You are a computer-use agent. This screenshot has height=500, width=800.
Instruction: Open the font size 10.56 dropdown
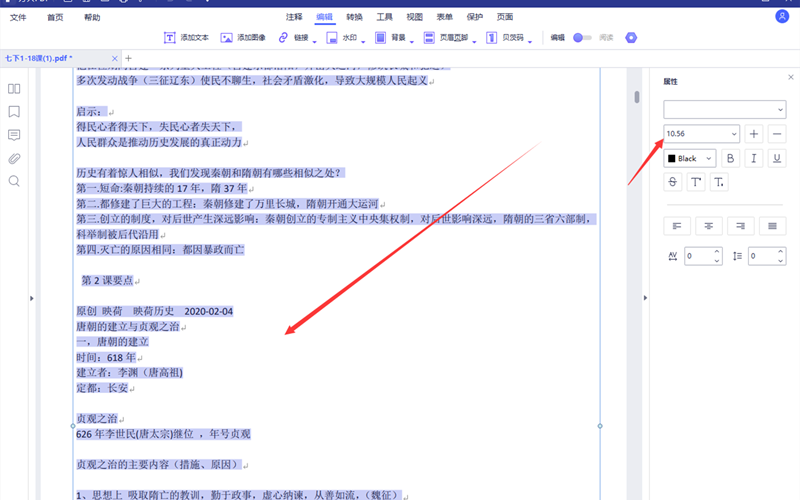(734, 134)
